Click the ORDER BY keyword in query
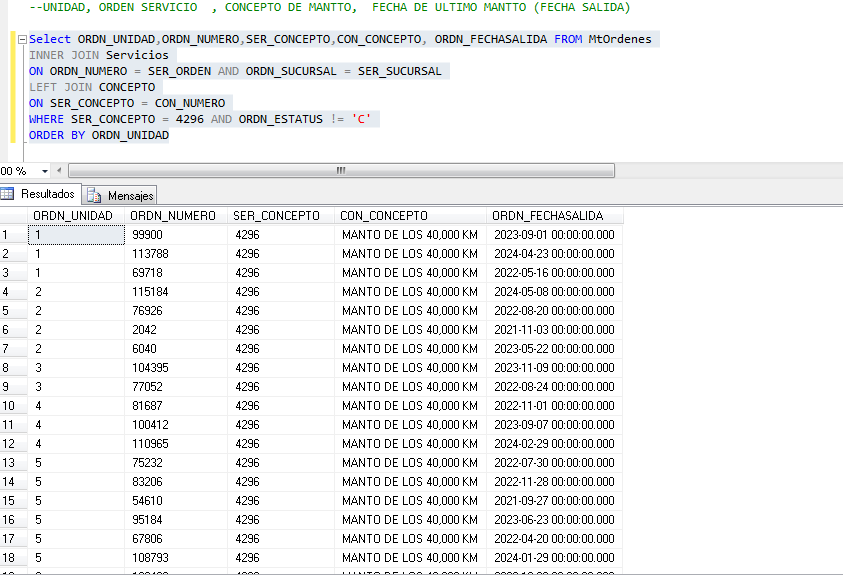The height and width of the screenshot is (575, 843). (57, 135)
